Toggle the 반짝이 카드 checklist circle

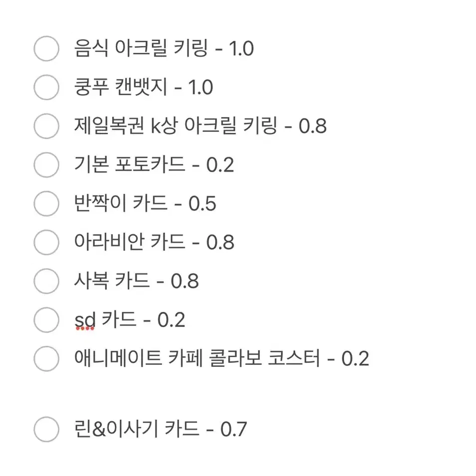(46, 204)
